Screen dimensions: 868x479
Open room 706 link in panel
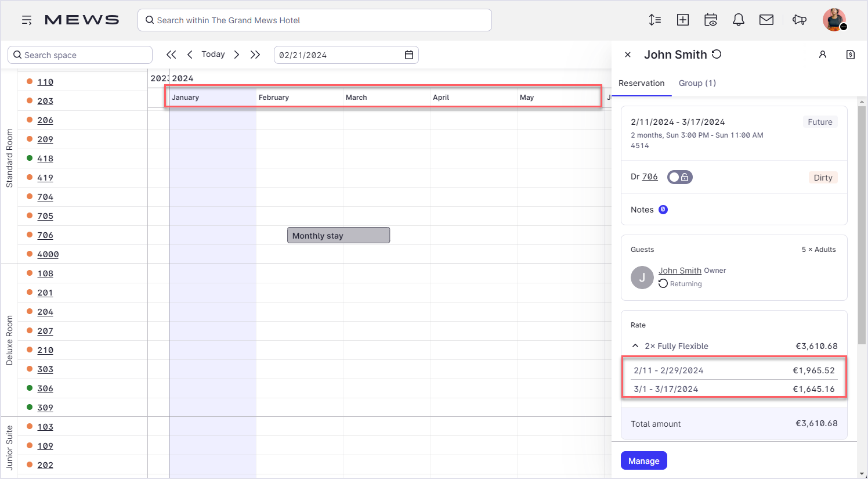[650, 177]
